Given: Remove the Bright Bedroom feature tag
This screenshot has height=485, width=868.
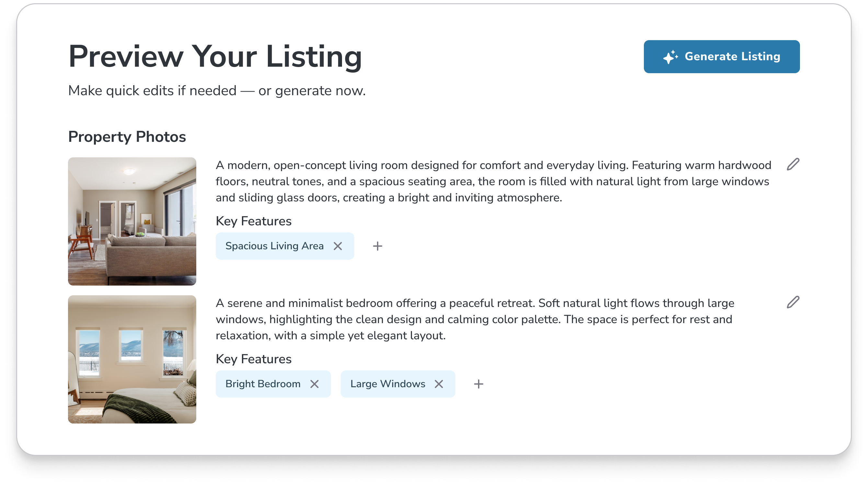Looking at the screenshot, I should (x=314, y=384).
